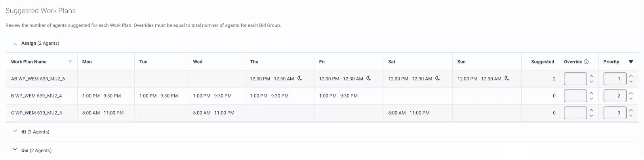644x160 pixels.
Task: Click moon icon in Thu overnight shift
Action: (x=300, y=78)
